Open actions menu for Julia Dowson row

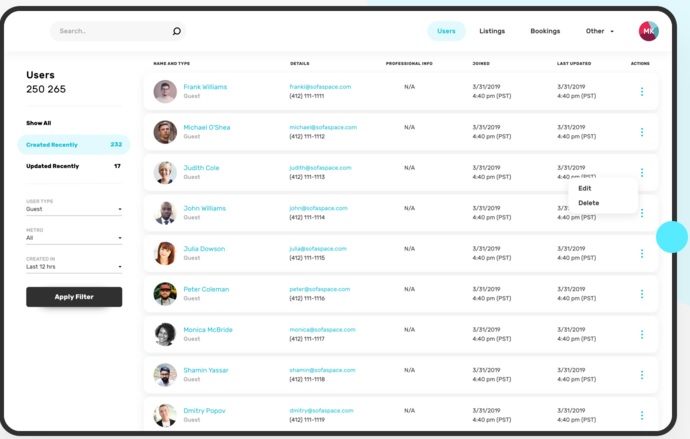pyautogui.click(x=642, y=253)
